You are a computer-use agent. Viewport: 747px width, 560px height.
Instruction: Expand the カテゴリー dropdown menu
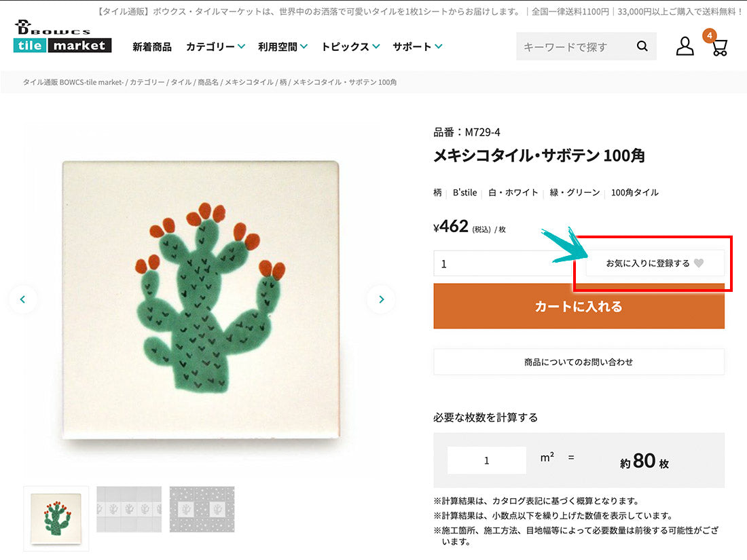pos(215,47)
